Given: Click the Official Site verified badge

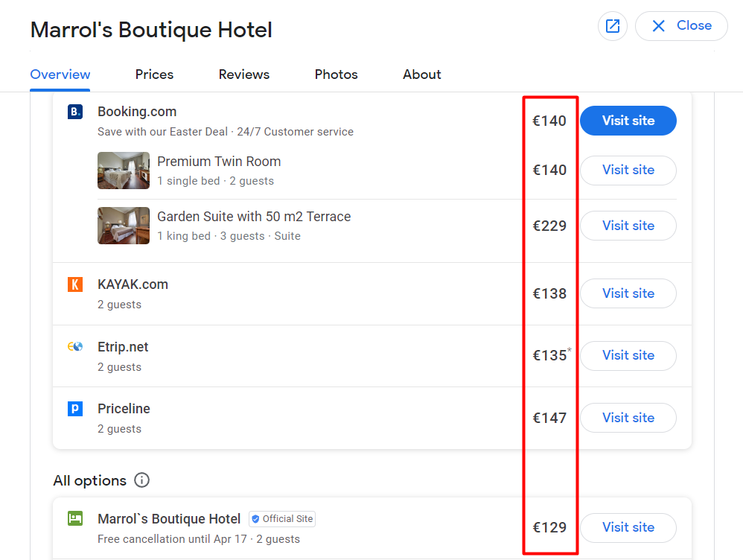Looking at the screenshot, I should coord(282,519).
